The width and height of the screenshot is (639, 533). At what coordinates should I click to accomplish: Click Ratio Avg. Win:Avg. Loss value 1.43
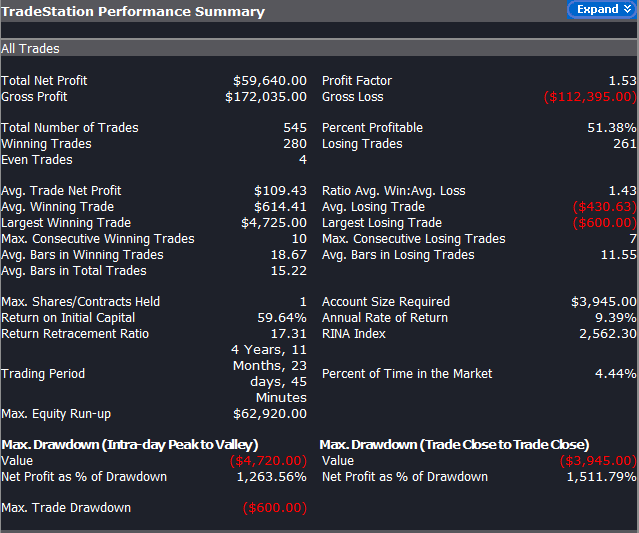pos(622,191)
